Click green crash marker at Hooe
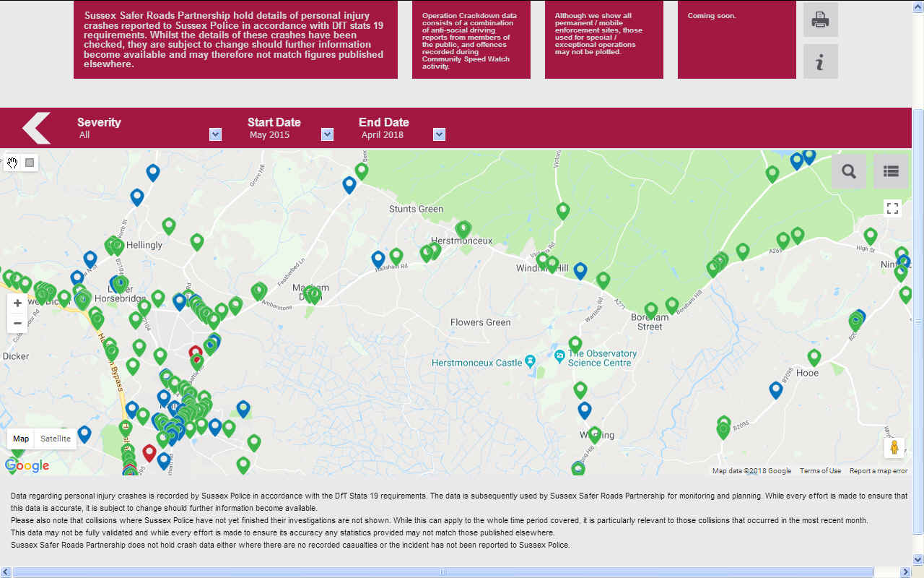This screenshot has width=924, height=578. coord(814,357)
